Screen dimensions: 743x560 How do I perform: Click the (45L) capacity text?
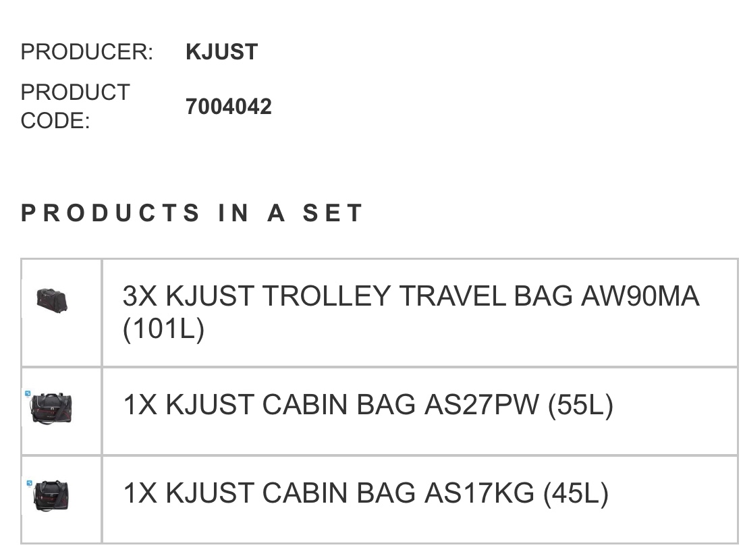pyautogui.click(x=576, y=493)
